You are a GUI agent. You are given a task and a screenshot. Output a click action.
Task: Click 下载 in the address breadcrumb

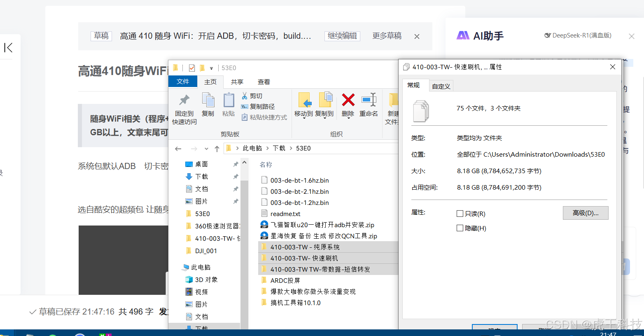(x=279, y=148)
